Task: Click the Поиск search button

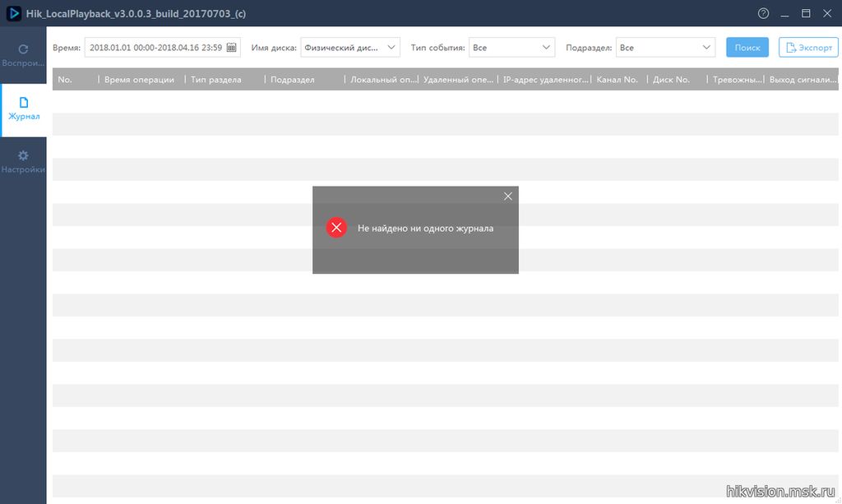Action: click(x=747, y=47)
